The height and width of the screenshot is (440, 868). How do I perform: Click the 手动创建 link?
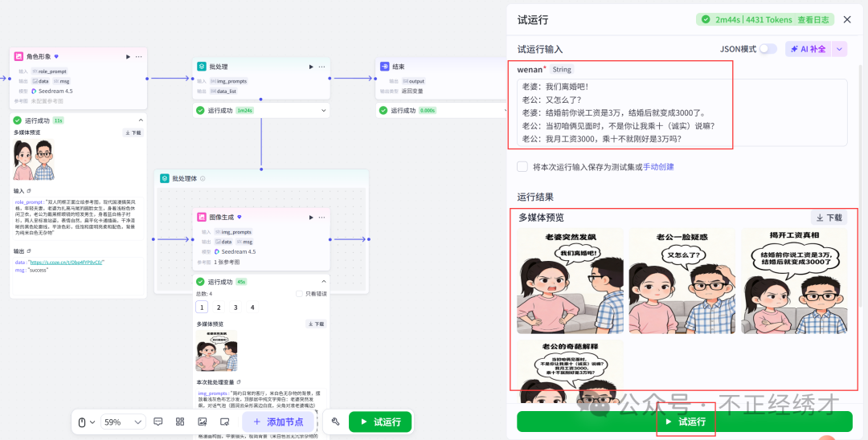pos(658,166)
